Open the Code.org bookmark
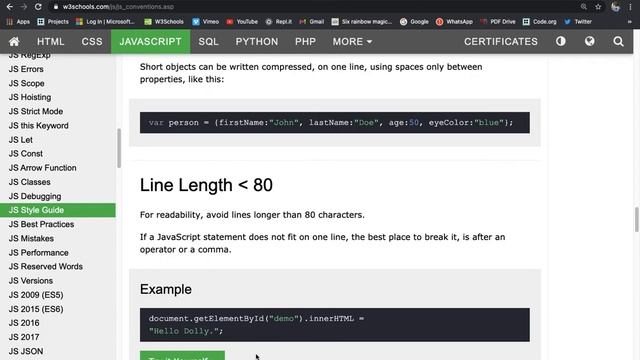 point(540,22)
